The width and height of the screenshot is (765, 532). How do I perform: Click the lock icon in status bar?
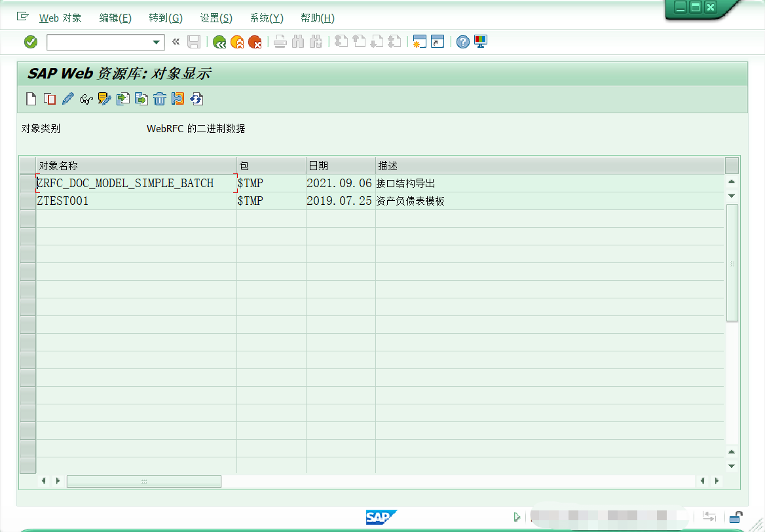point(736,517)
